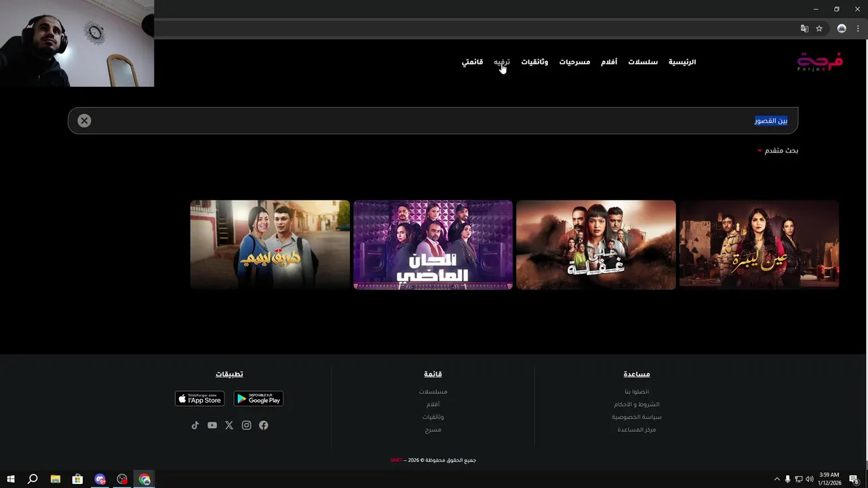This screenshot has height=488, width=868.
Task: Open the طريق ليسي series thumbnail
Action: (x=270, y=245)
